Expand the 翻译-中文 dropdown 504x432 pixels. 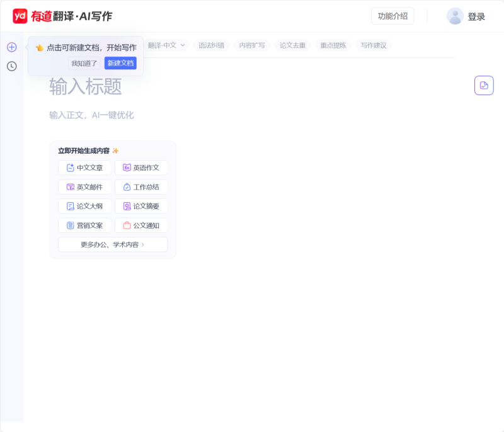[167, 45]
